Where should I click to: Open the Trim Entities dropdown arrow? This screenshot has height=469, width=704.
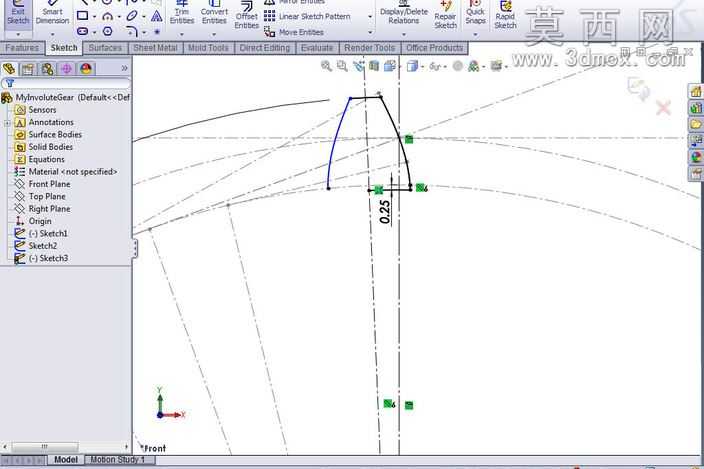(182, 34)
